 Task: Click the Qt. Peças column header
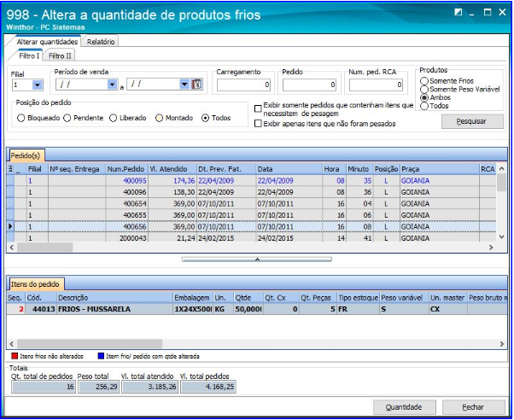(x=318, y=298)
